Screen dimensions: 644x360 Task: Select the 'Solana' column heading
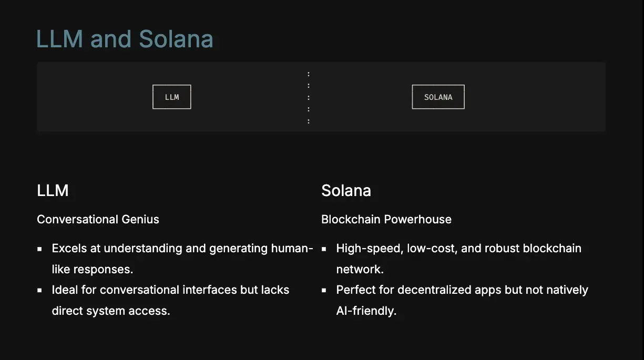346,190
